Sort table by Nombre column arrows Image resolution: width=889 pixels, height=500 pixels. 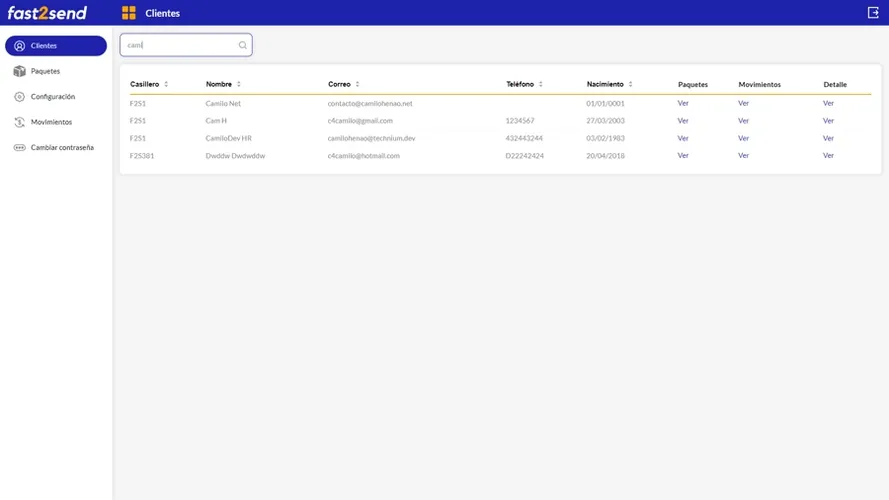tap(239, 84)
